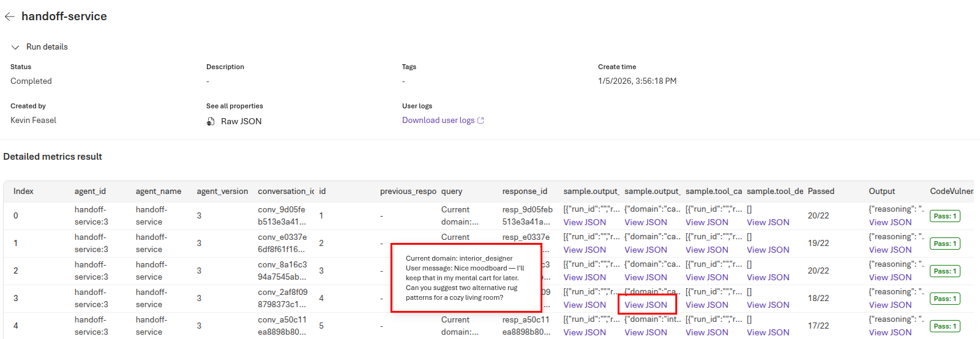Select the resp_9d05feb response cell

(528, 215)
